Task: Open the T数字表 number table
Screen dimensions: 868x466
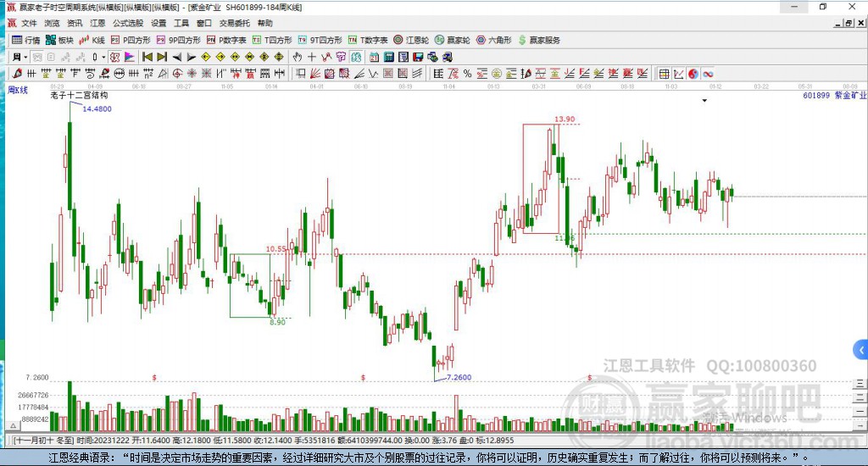Action: coord(368,40)
